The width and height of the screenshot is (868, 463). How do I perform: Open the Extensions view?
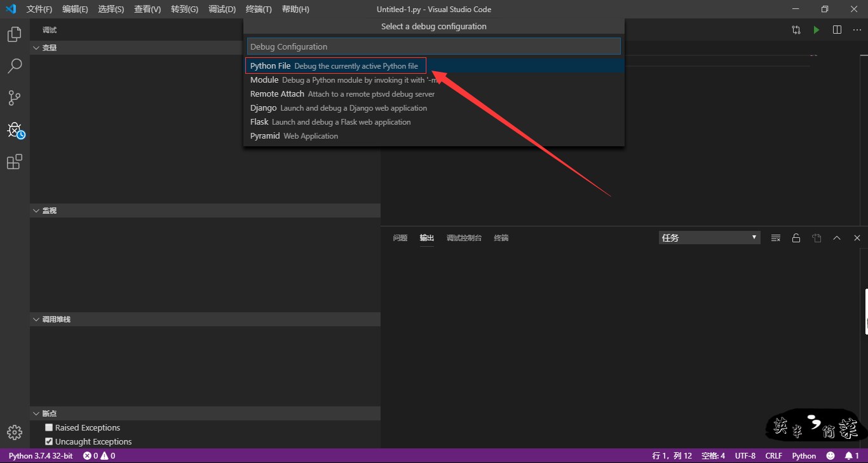(14, 162)
